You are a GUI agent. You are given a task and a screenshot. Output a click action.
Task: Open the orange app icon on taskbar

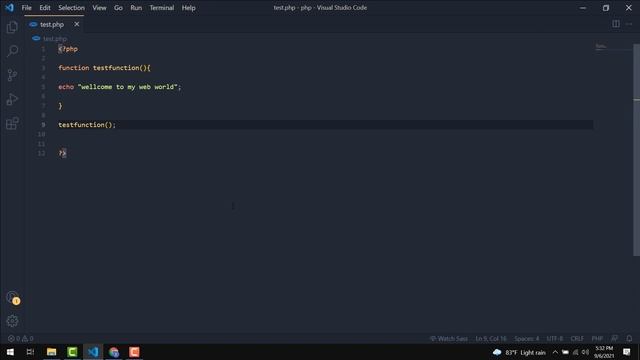[134, 352]
